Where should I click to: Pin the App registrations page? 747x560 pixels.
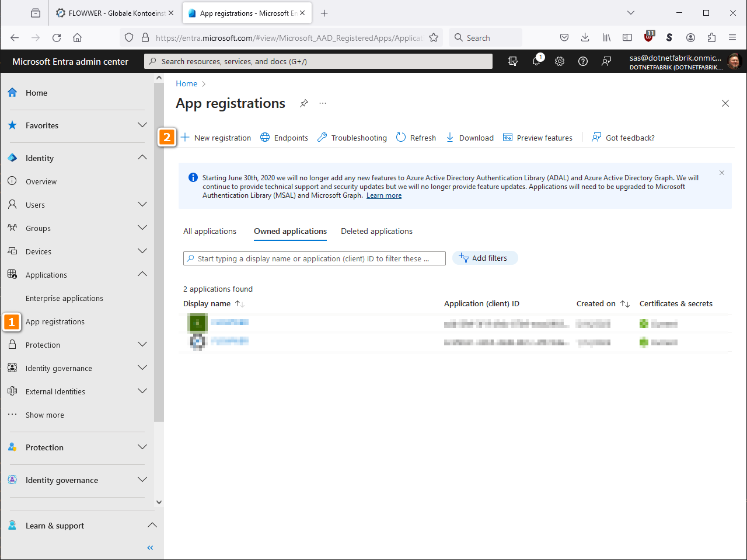click(x=304, y=103)
